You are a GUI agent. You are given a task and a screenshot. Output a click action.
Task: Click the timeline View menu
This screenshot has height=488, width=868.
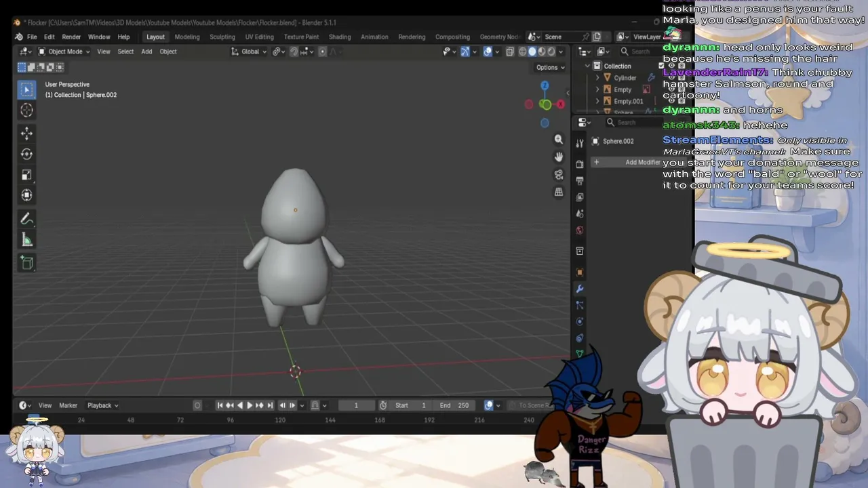click(x=45, y=405)
